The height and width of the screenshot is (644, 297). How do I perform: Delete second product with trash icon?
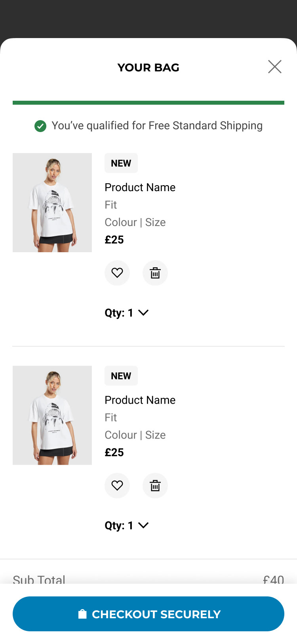155,485
